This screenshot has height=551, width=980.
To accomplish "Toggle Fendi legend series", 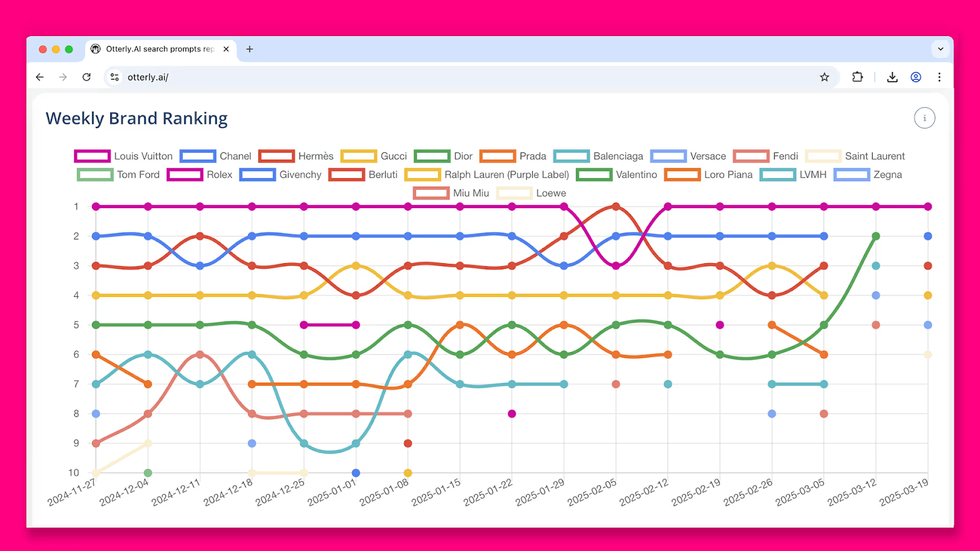I will pos(766,156).
